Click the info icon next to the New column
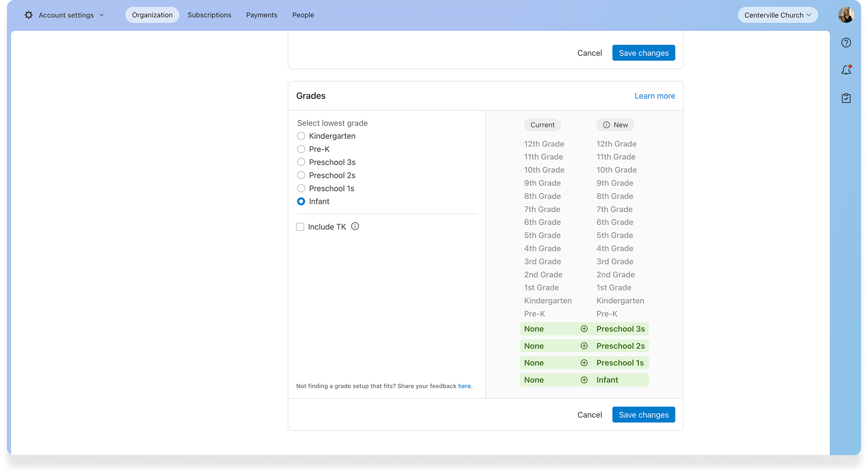 pos(606,125)
